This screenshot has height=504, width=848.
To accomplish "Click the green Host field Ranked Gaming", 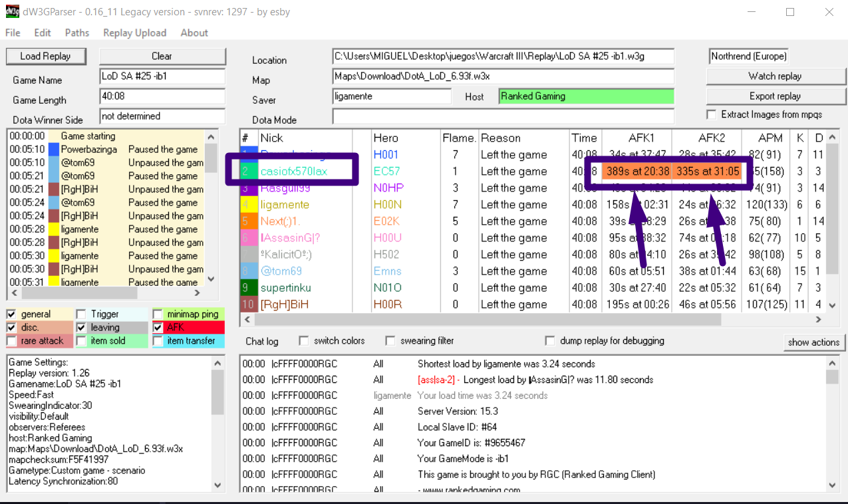I will [586, 96].
